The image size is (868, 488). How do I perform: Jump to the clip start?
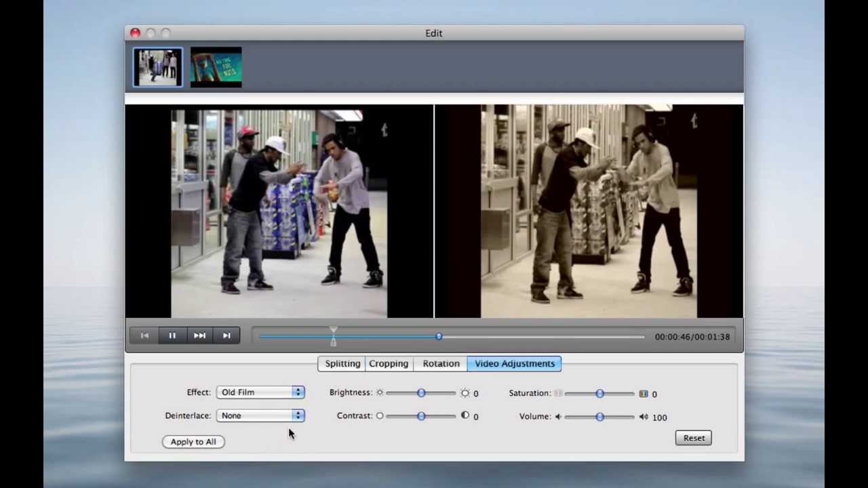point(144,335)
